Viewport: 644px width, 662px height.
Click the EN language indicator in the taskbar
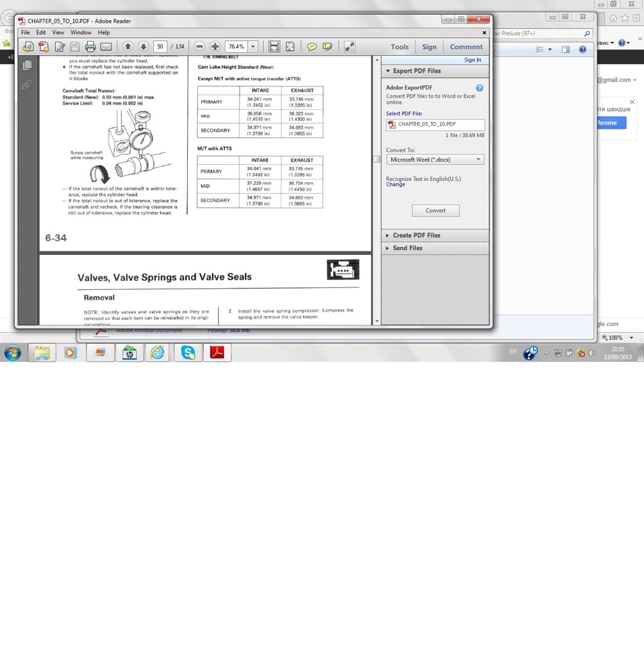(x=513, y=351)
